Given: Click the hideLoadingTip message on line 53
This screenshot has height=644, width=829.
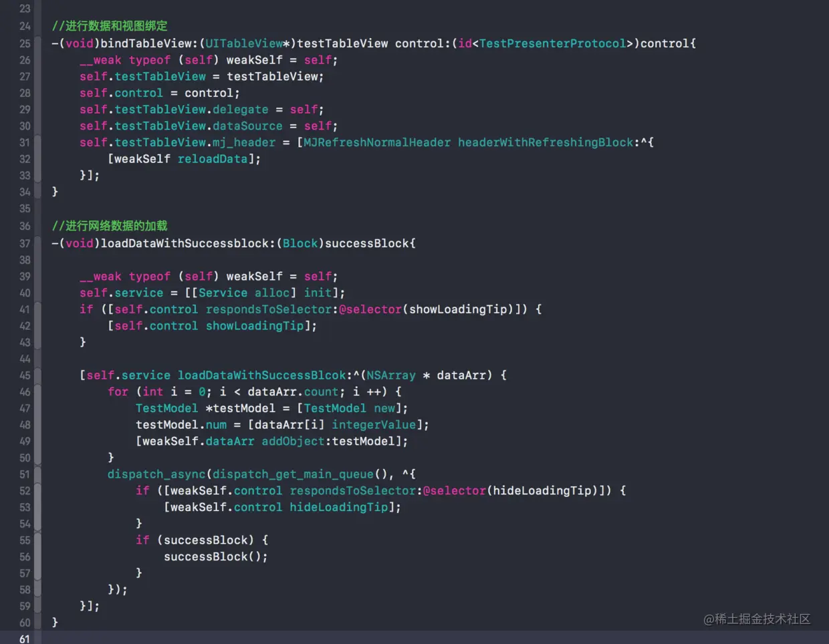Looking at the screenshot, I should point(339,508).
